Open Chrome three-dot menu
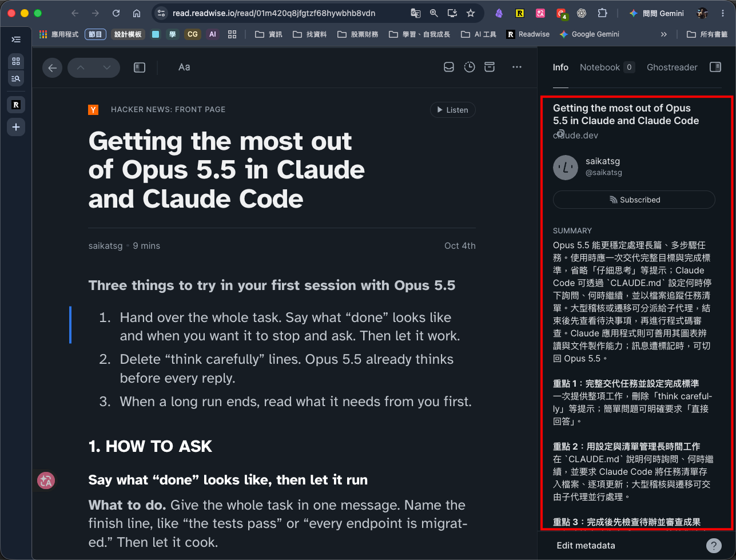The width and height of the screenshot is (736, 560). [x=723, y=13]
